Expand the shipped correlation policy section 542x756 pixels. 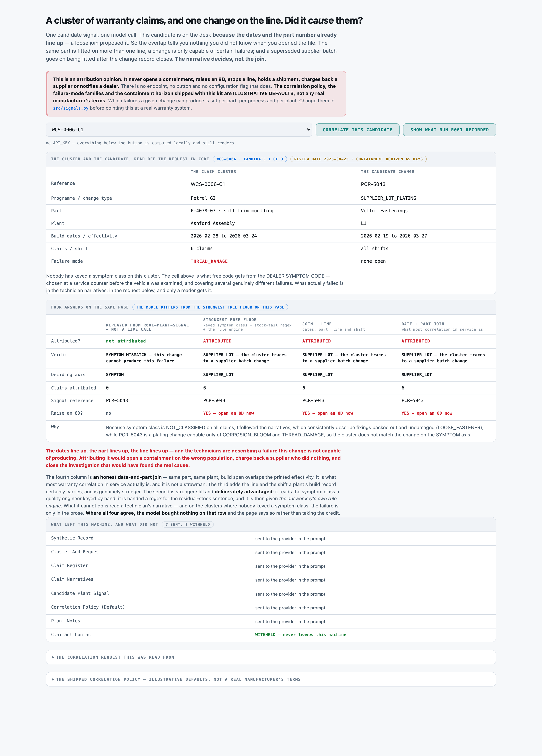pyautogui.click(x=271, y=679)
